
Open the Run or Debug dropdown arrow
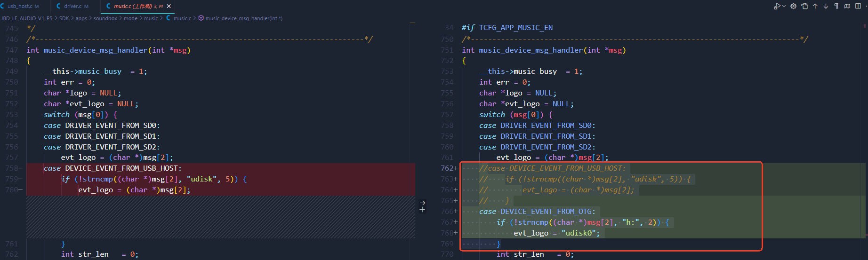(x=783, y=6)
